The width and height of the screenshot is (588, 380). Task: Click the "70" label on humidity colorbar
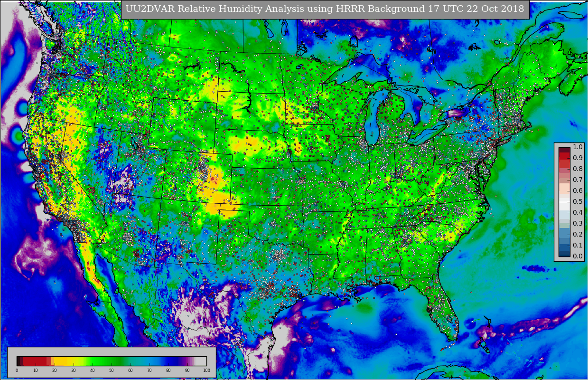(149, 370)
